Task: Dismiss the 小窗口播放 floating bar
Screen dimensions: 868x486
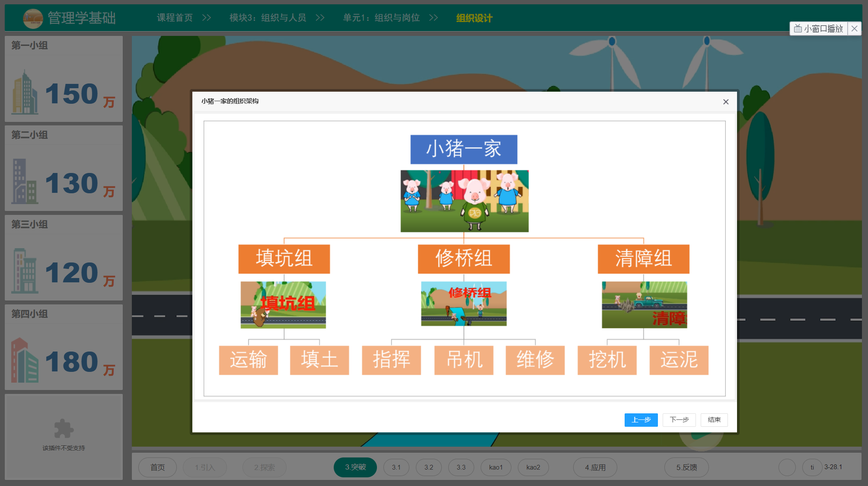Action: (854, 29)
